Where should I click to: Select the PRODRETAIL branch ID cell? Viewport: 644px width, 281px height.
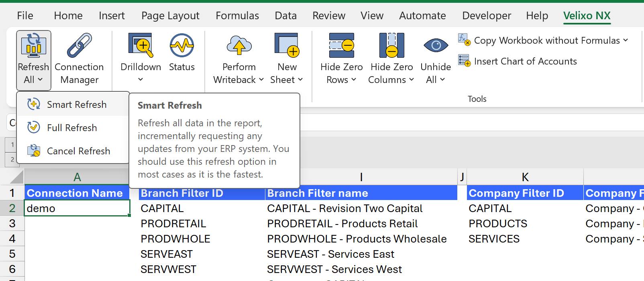tap(202, 223)
